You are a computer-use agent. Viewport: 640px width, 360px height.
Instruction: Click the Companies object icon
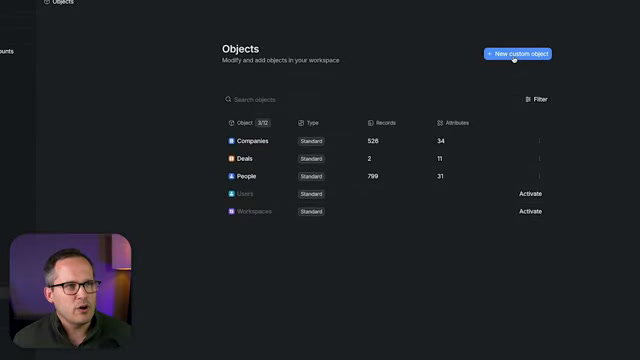click(x=231, y=141)
